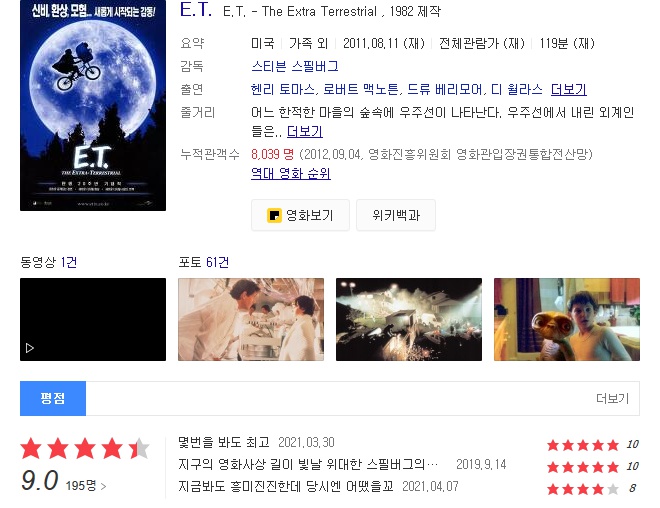Click the large red star rating

point(85,448)
